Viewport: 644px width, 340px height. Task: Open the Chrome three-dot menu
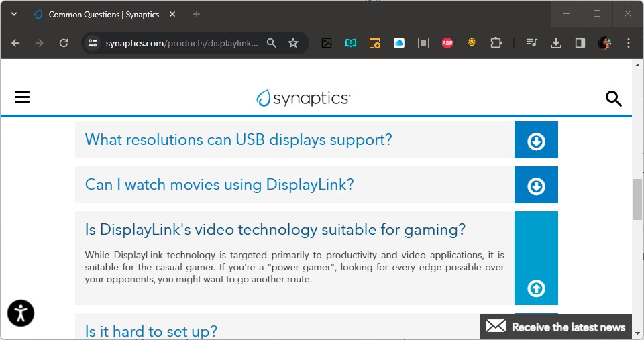pos(629,43)
